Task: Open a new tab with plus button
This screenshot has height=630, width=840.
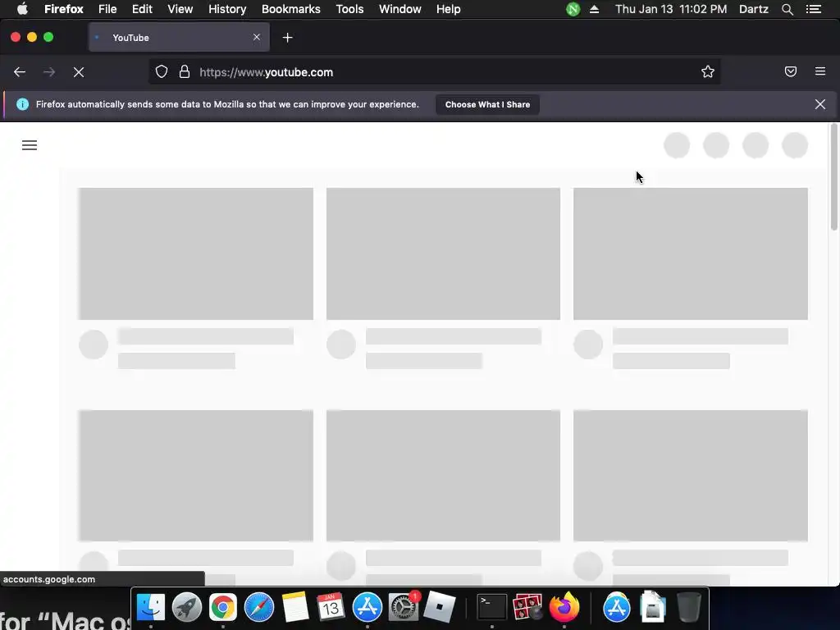Action: [288, 38]
